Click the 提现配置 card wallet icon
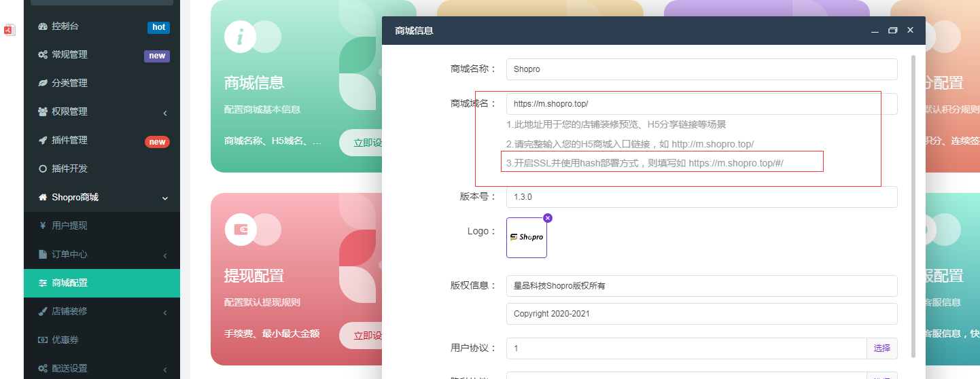This screenshot has height=379, width=980. 241,230
